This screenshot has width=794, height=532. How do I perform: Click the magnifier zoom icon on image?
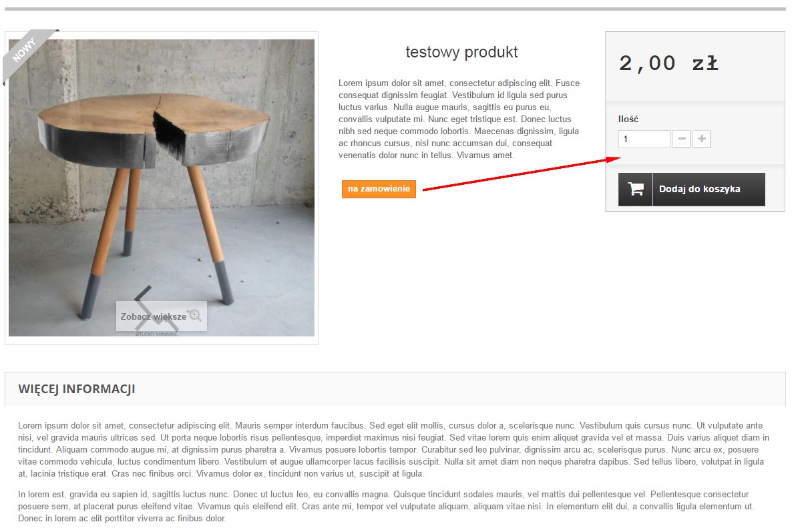195,315
